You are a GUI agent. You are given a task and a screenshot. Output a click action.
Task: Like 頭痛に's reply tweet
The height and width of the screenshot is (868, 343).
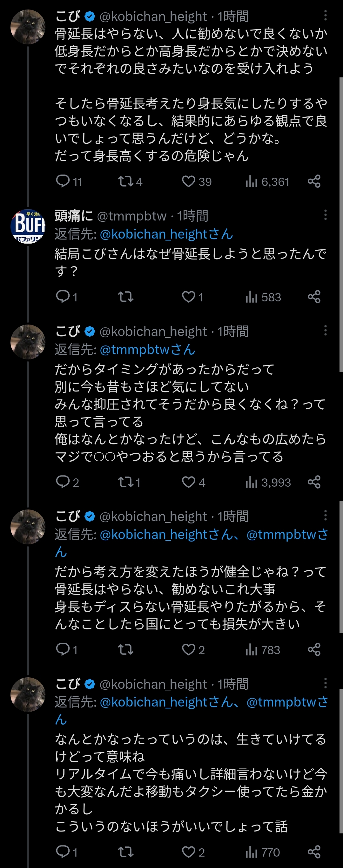(189, 297)
